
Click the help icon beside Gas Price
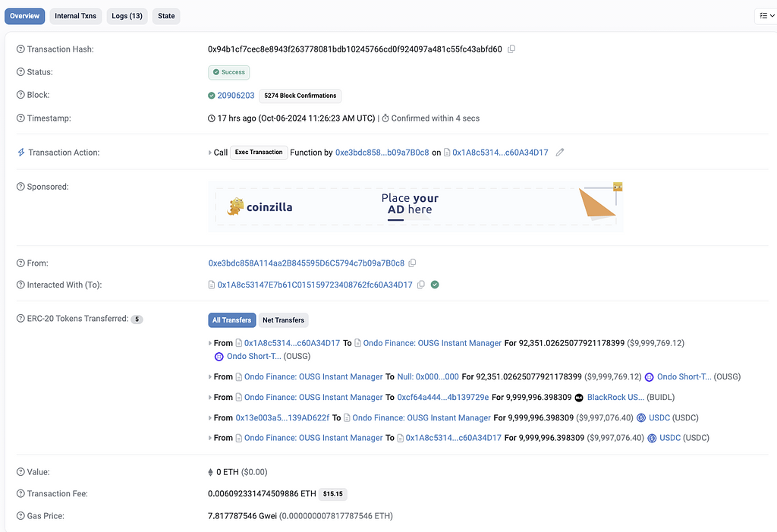click(x=20, y=516)
